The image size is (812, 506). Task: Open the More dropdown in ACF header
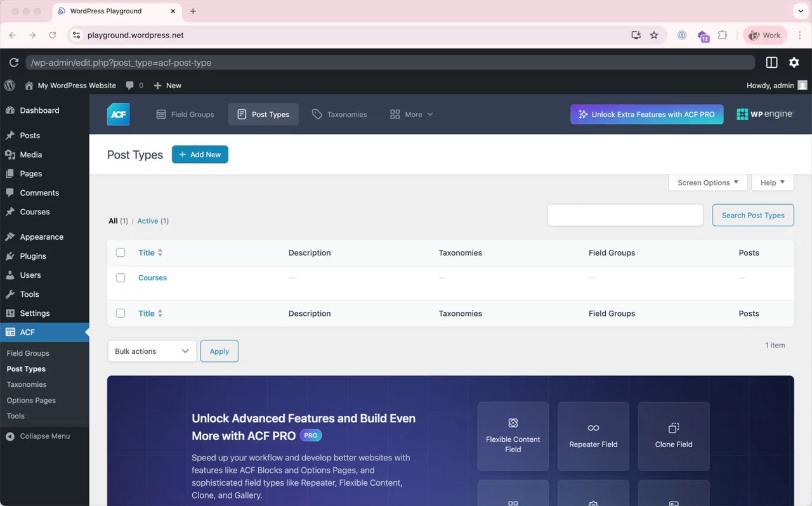[x=411, y=114]
